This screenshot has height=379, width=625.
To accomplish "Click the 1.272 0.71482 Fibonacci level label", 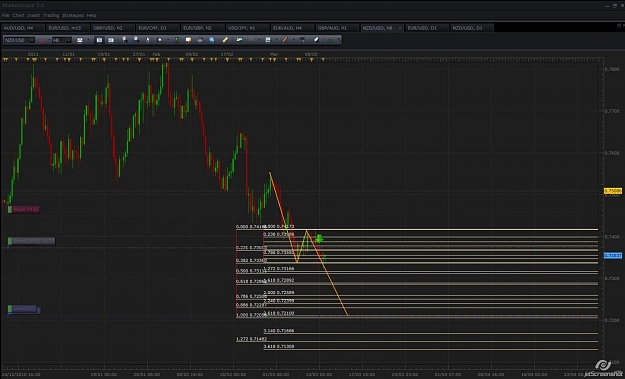I will [x=251, y=339].
